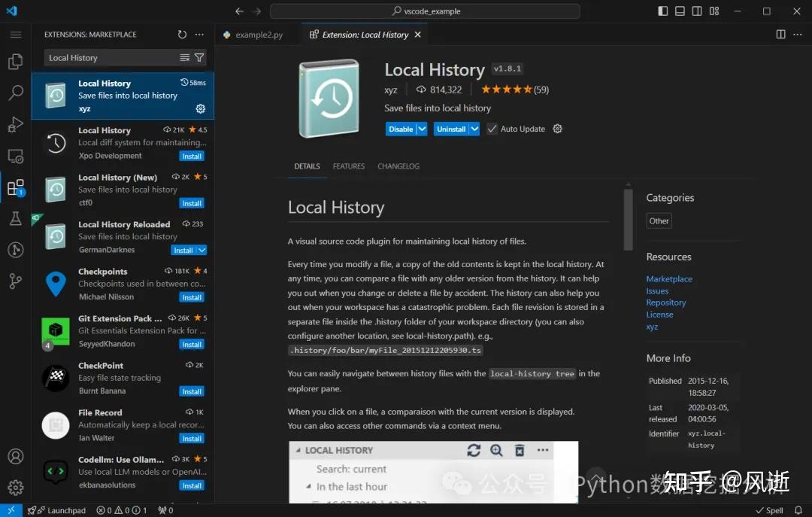Install the Checkpoints extension
Viewport: 812px width, 517px height.
[x=192, y=298]
